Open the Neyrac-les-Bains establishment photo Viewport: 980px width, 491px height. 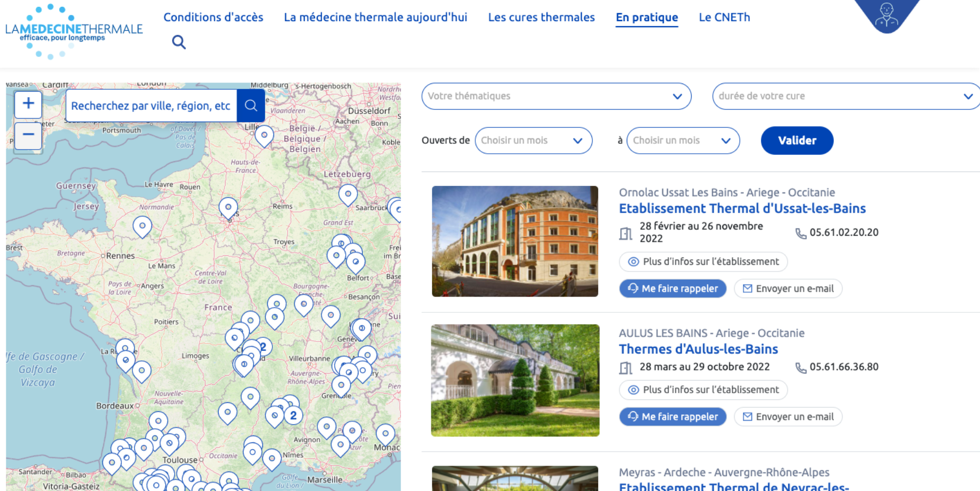pos(515,478)
